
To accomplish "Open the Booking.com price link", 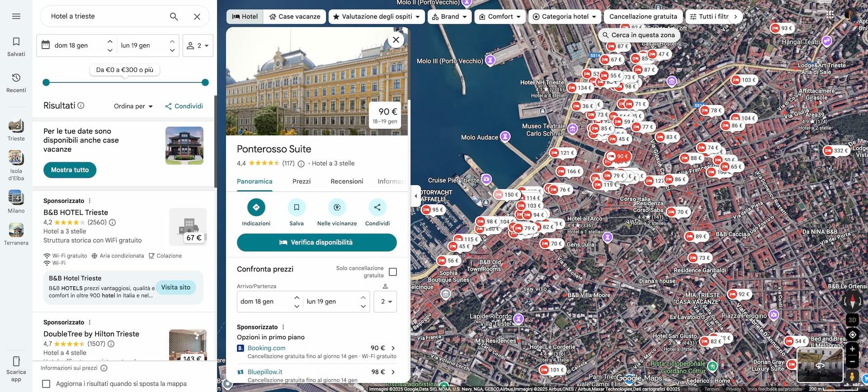I will [x=267, y=348].
